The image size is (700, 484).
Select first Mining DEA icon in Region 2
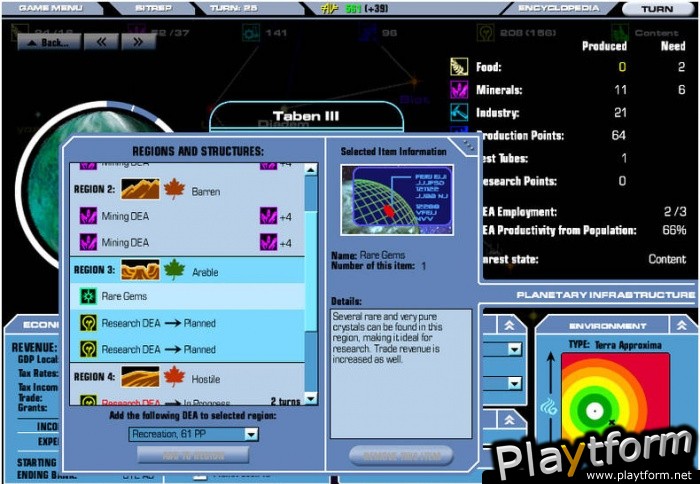coord(88,216)
